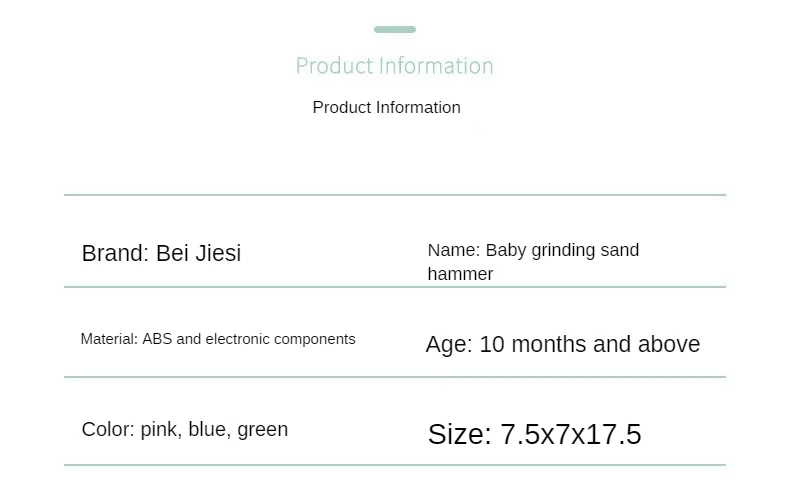790x499 pixels.
Task: Click the word Age label
Action: [449, 346]
